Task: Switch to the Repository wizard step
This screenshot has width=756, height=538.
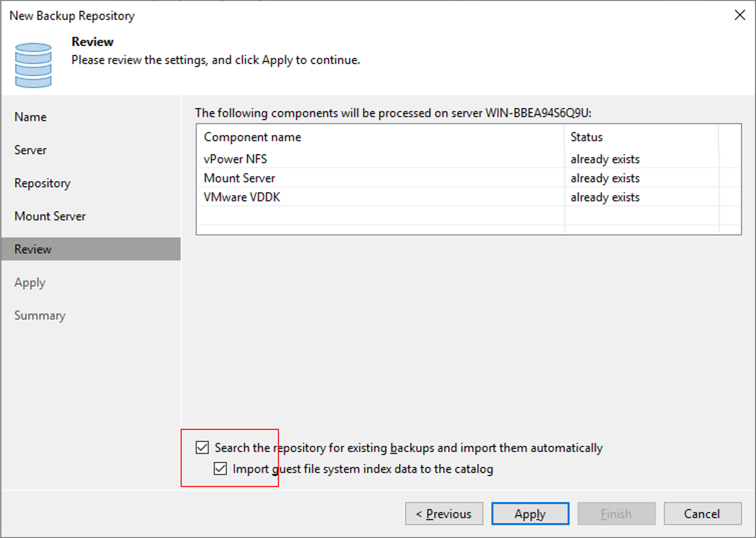Action: (x=43, y=183)
